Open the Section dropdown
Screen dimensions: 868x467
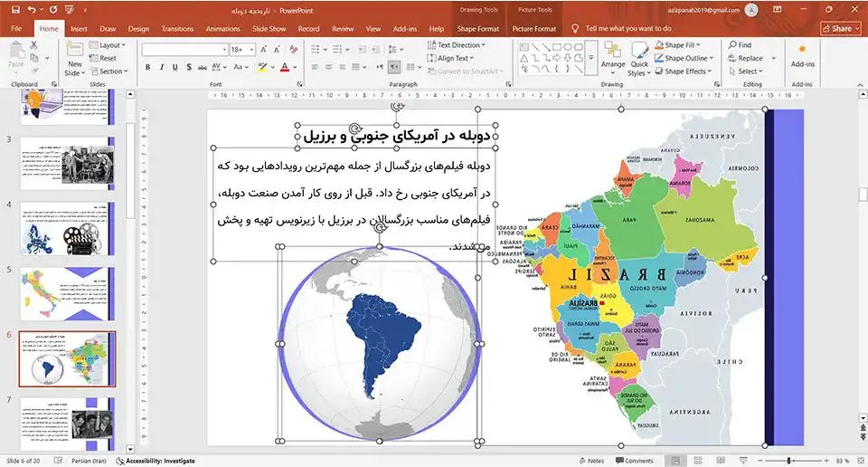coord(108,71)
